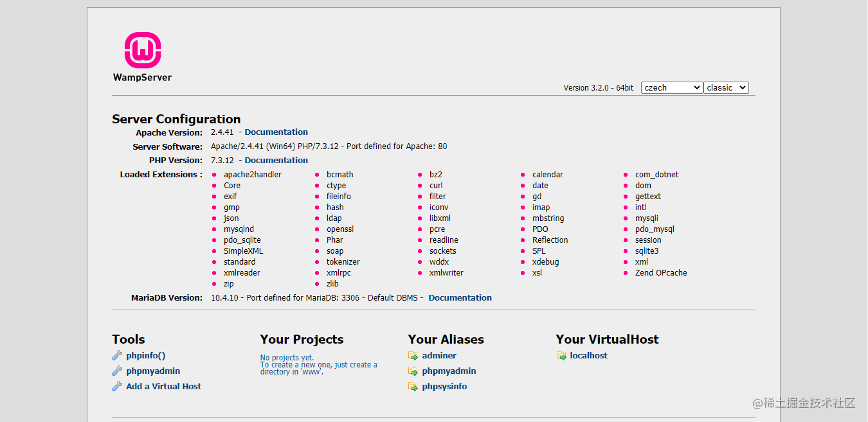Image resolution: width=868 pixels, height=422 pixels.
Task: Click the Server Software value text
Action: [x=329, y=146]
